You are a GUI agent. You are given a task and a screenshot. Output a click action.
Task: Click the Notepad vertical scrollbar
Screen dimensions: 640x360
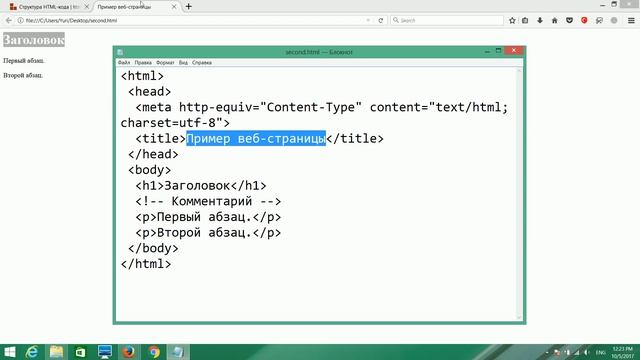tap(519, 194)
